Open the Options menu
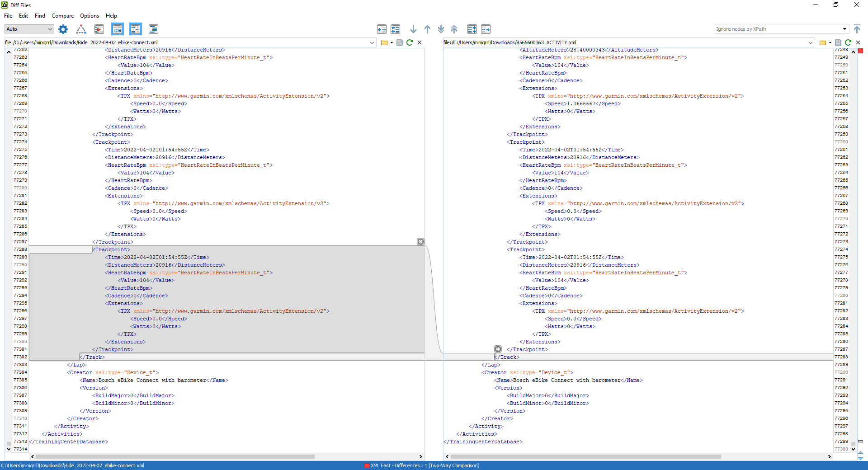The image size is (868, 470). (90, 16)
